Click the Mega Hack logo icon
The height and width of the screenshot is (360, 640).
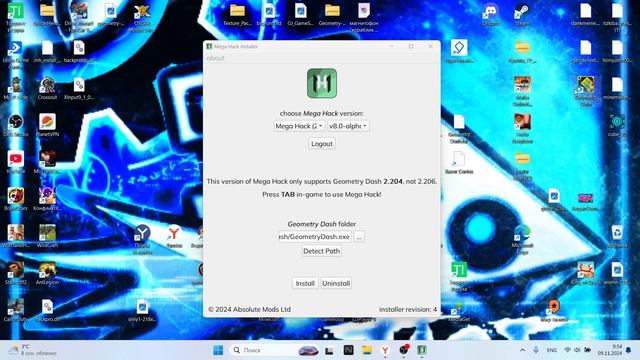click(x=322, y=83)
